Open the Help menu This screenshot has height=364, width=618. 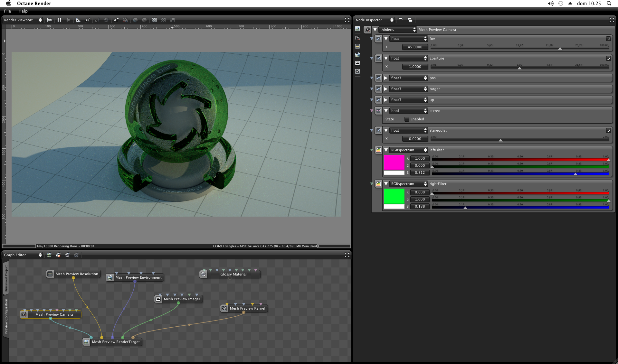pos(23,11)
